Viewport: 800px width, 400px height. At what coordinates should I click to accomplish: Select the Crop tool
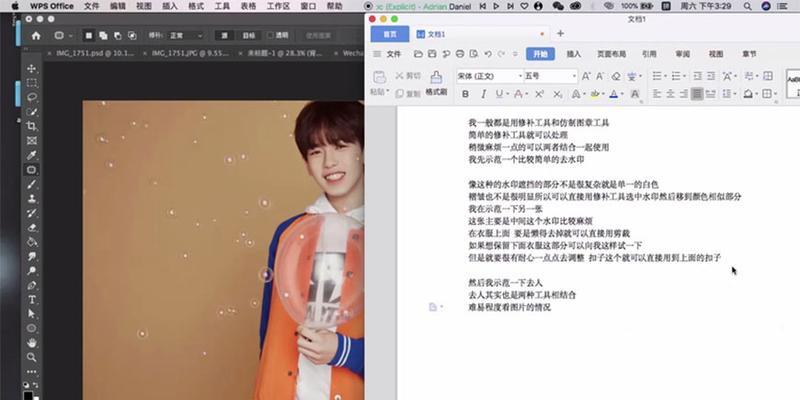point(32,126)
